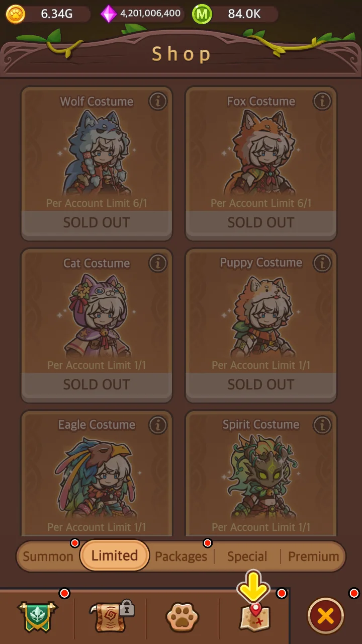The image size is (362, 644).
Task: Open the Special shop tab
Action: pyautogui.click(x=247, y=556)
